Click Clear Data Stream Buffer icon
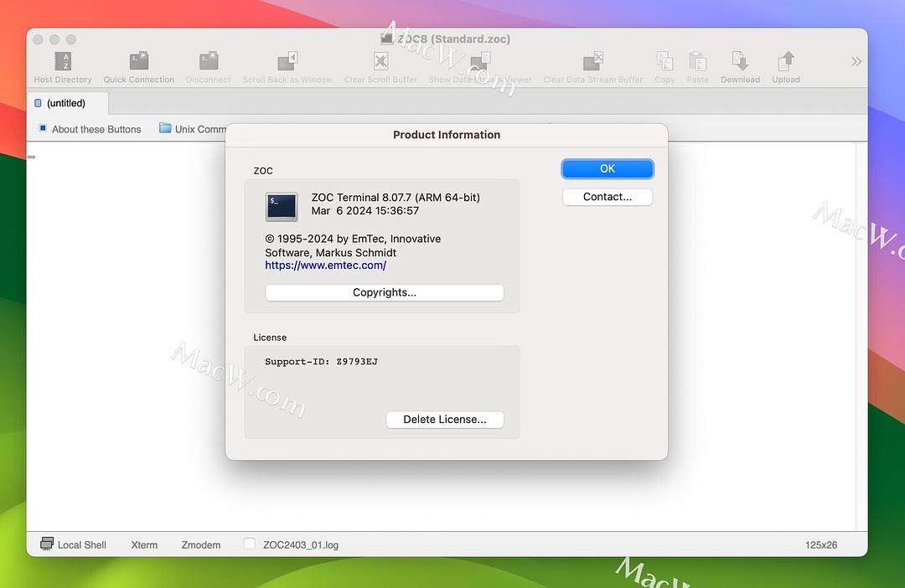 [x=592, y=62]
